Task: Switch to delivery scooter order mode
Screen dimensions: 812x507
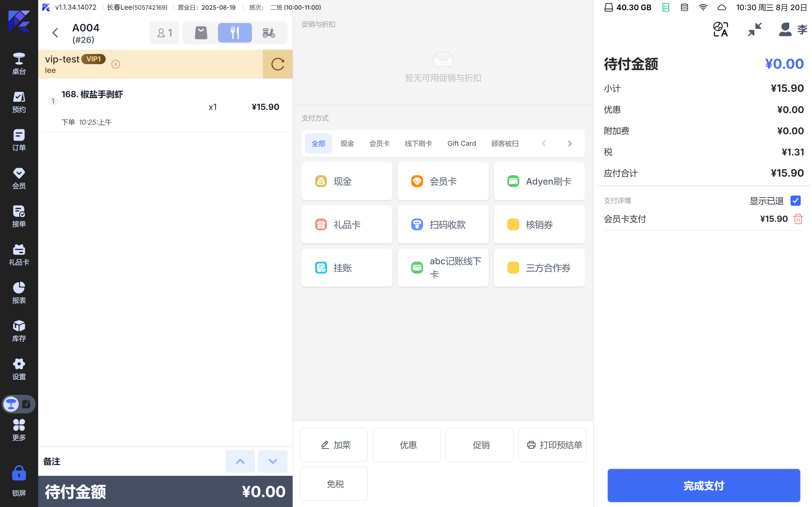Action: (x=268, y=33)
